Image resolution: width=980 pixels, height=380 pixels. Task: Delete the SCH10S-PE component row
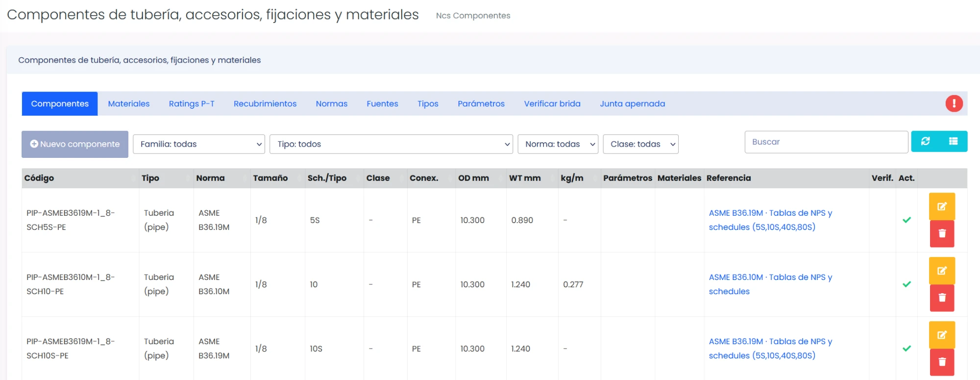[942, 362]
